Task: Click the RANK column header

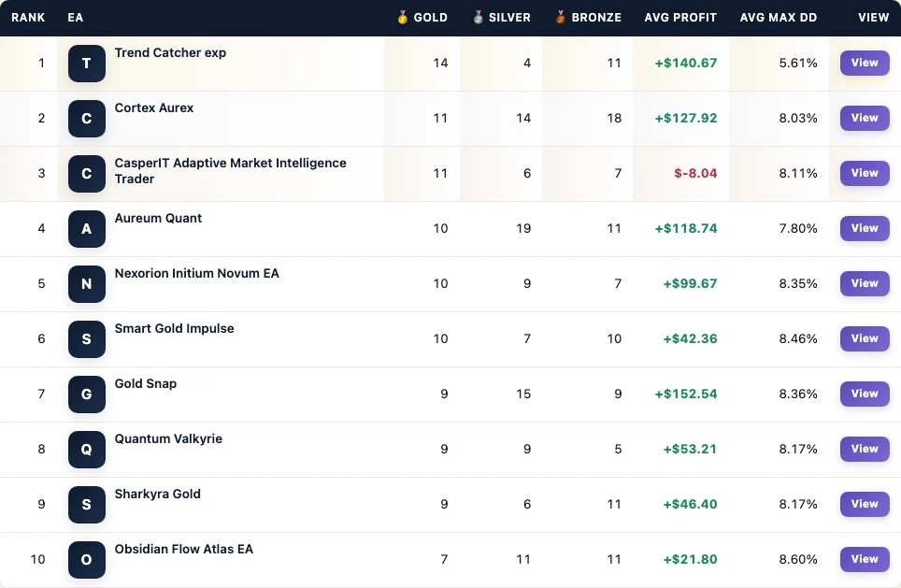Action: tap(28, 17)
